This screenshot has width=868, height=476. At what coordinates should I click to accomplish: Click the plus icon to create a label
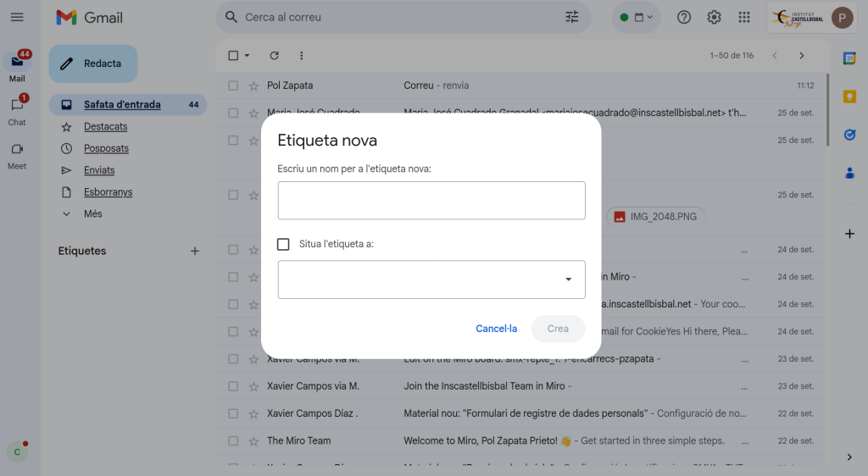tap(195, 251)
